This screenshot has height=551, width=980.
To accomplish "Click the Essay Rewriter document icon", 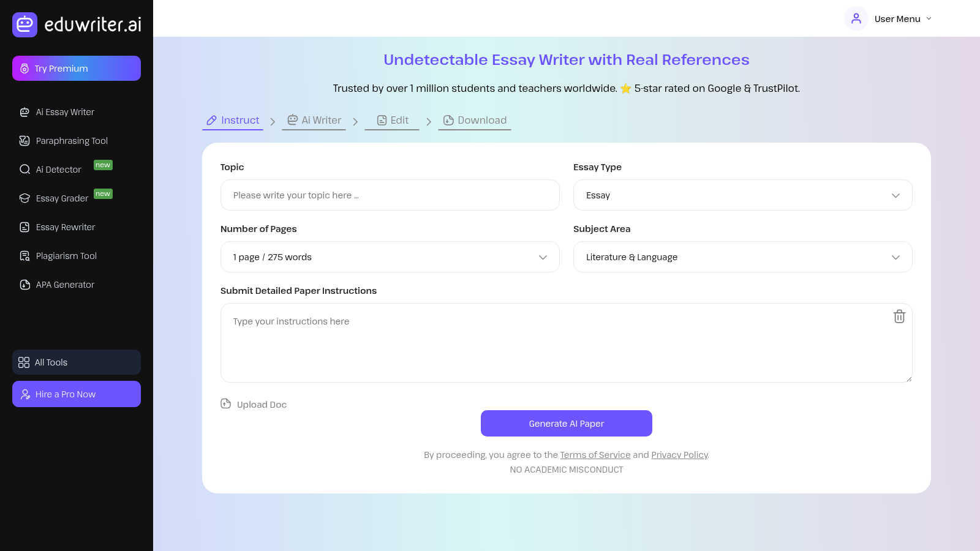I will [x=24, y=227].
